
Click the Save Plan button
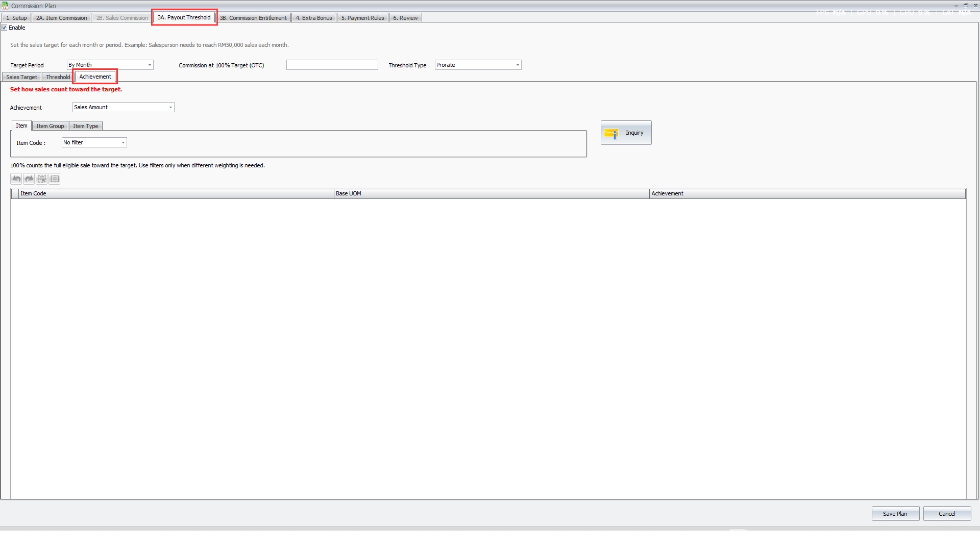tap(895, 514)
